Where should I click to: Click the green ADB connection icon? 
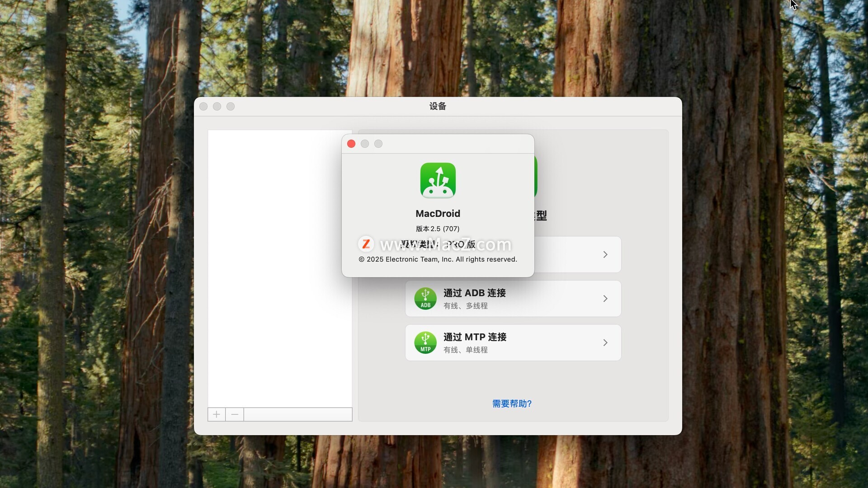coord(425,299)
